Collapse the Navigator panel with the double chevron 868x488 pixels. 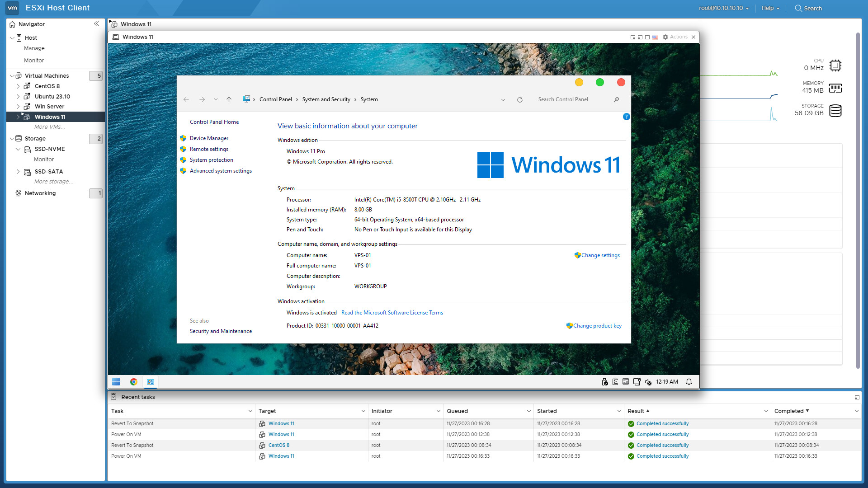[96, 24]
